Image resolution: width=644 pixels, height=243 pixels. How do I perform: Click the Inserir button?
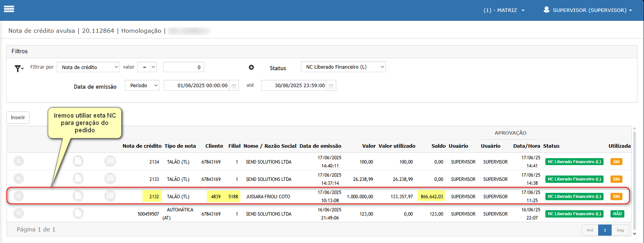point(18,118)
